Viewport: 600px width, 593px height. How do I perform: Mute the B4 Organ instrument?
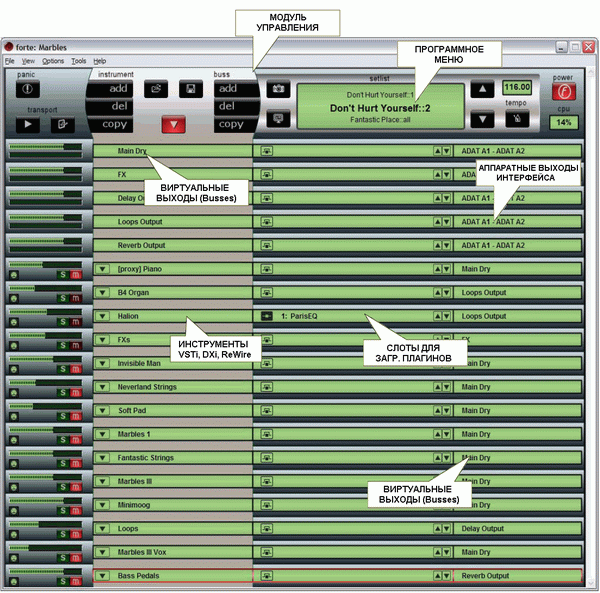[x=76, y=298]
